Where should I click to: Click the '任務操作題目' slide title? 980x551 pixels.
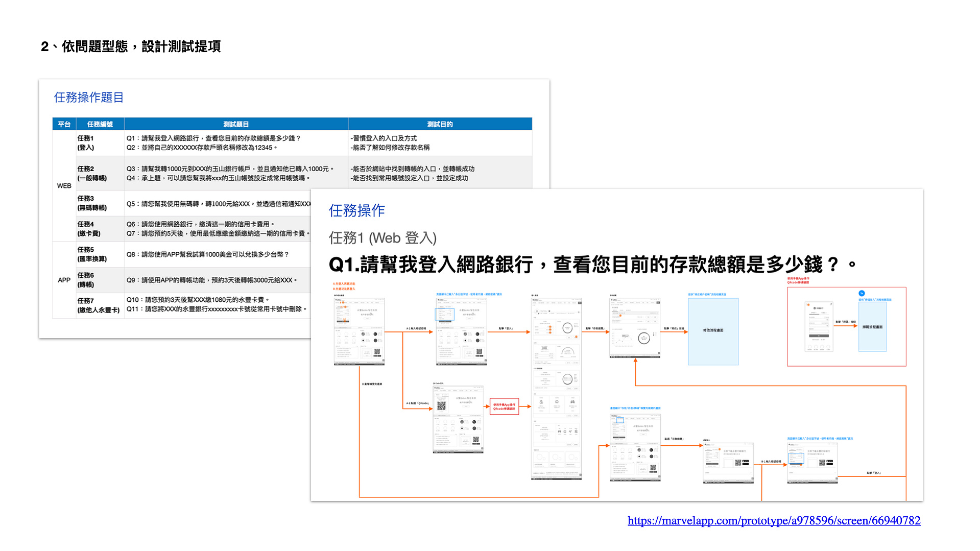[89, 97]
